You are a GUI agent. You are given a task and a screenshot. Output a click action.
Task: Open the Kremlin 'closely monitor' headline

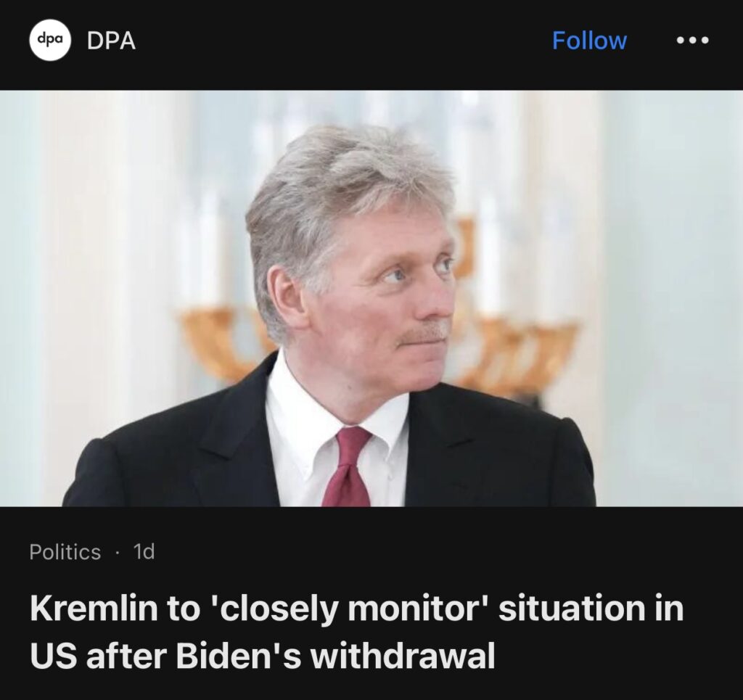pyautogui.click(x=357, y=633)
